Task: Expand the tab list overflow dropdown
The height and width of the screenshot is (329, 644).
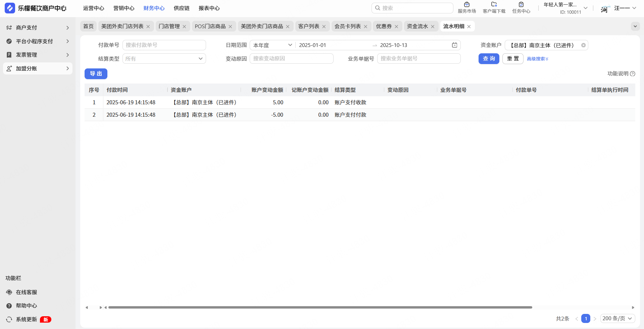Action: pyautogui.click(x=635, y=26)
